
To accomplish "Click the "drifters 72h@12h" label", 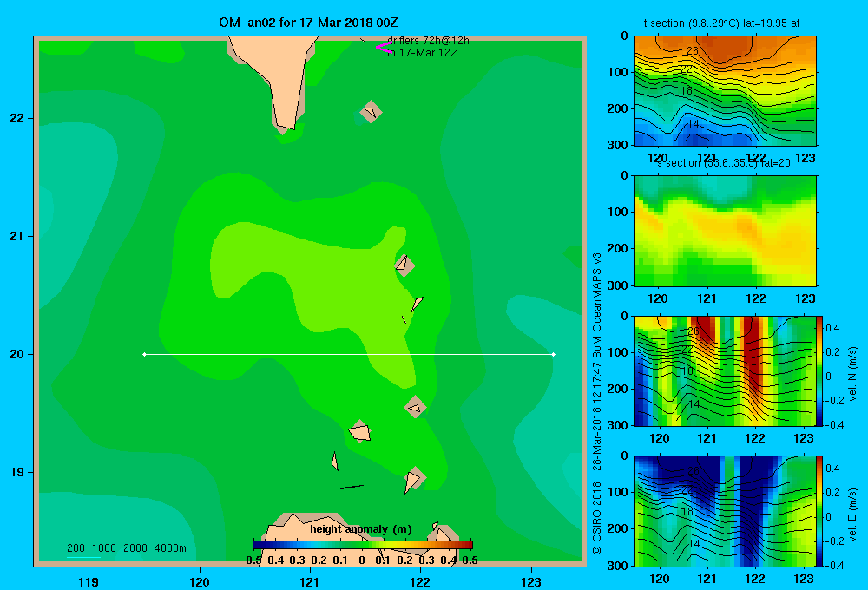I will 428,41.
